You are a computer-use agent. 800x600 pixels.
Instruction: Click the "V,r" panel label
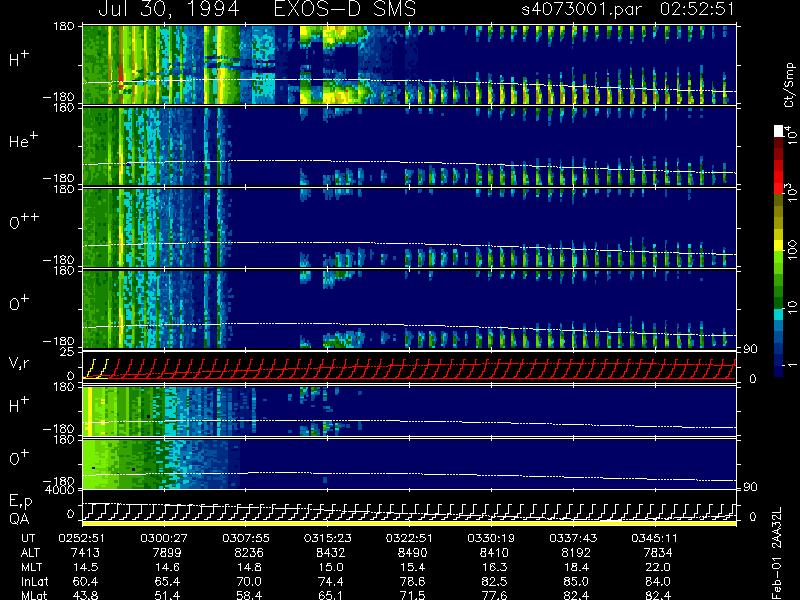tap(20, 363)
